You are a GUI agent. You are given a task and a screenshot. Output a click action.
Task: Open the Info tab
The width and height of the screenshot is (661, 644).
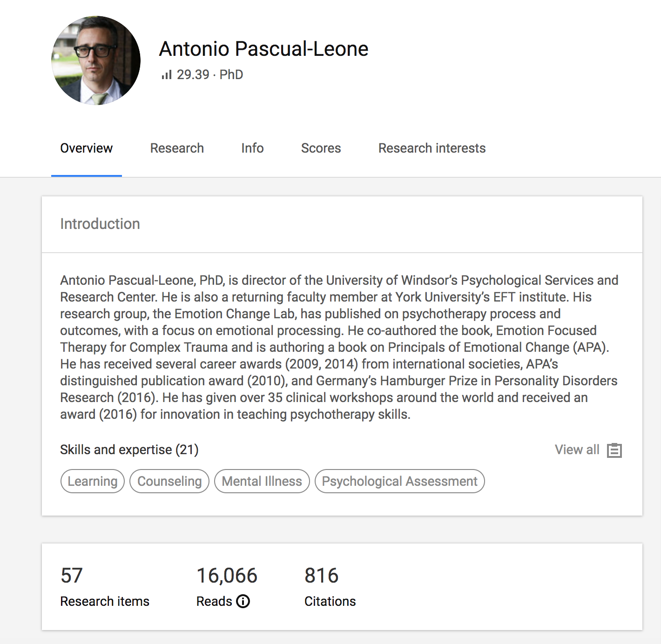click(x=252, y=148)
